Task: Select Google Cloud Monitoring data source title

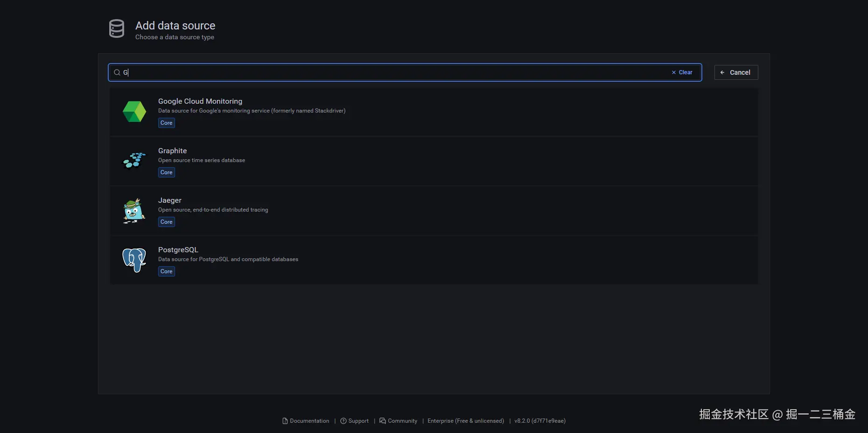Action: click(x=200, y=101)
